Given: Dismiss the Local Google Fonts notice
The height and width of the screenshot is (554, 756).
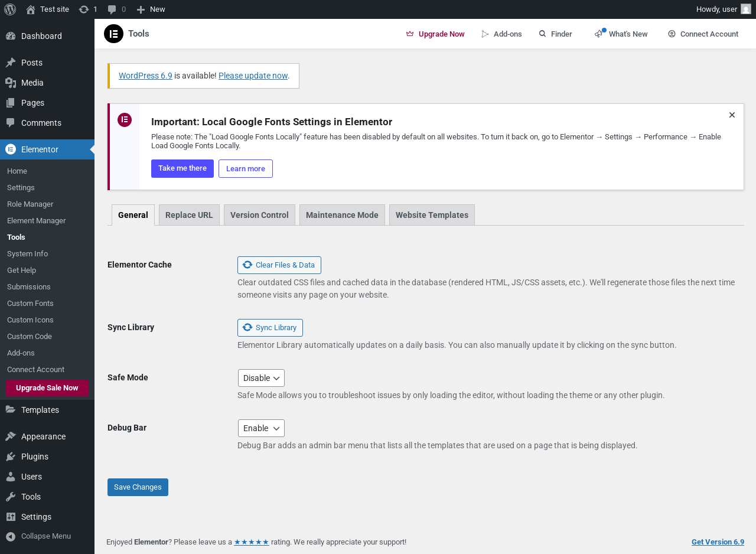Looking at the screenshot, I should coord(732,115).
